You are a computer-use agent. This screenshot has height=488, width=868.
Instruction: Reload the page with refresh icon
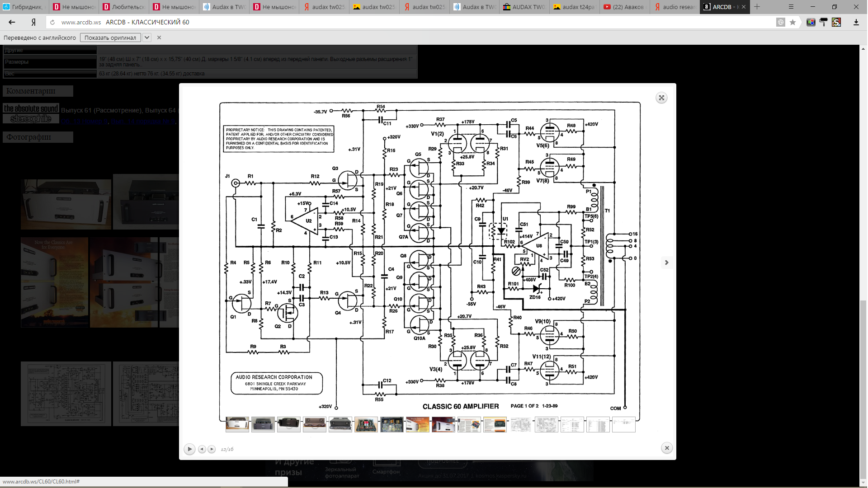pos(52,22)
